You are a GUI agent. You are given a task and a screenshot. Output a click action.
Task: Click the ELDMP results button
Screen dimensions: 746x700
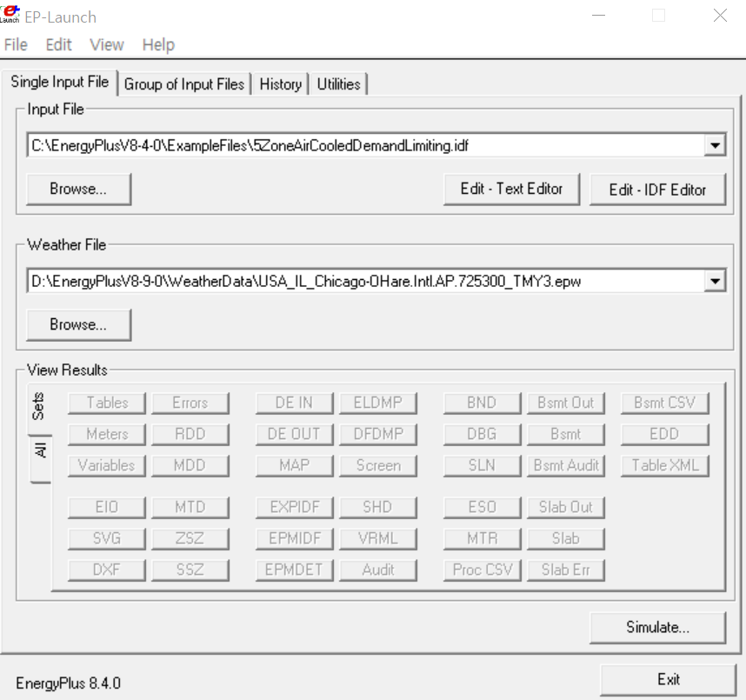[x=377, y=403]
